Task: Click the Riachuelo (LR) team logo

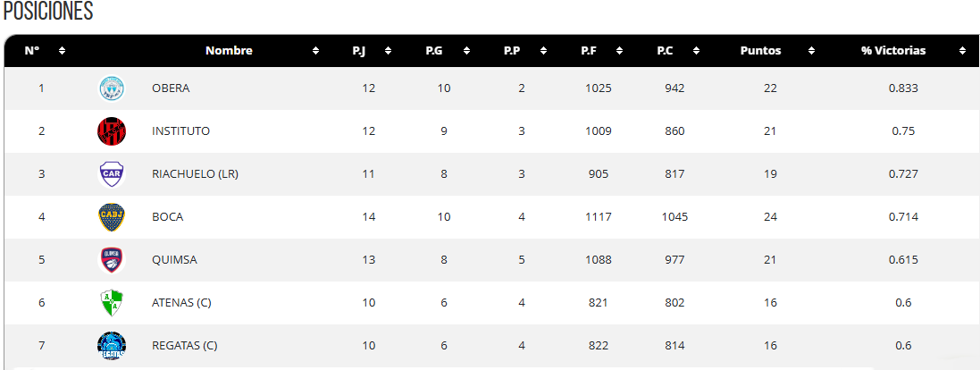Action: click(x=112, y=174)
